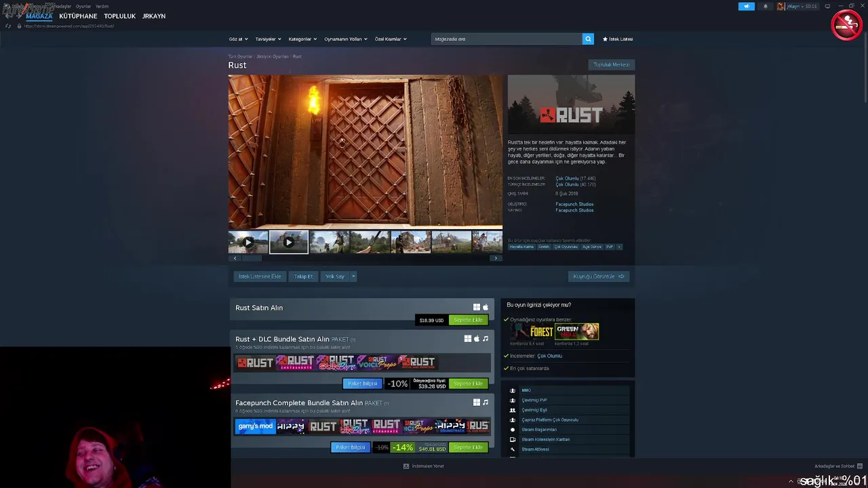Play the first video thumbnail
The width and height of the screenshot is (868, 488).
click(248, 242)
